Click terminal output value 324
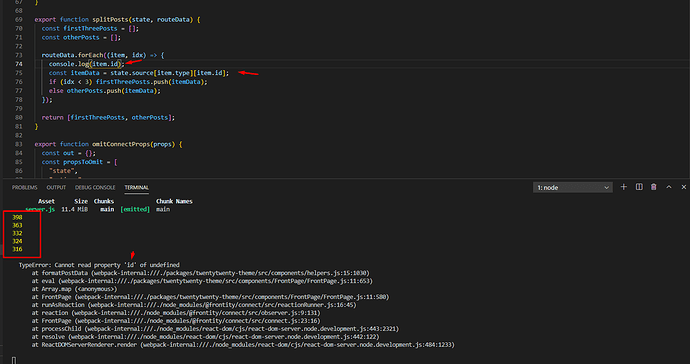Screen dimensions: 690x364 [17, 241]
